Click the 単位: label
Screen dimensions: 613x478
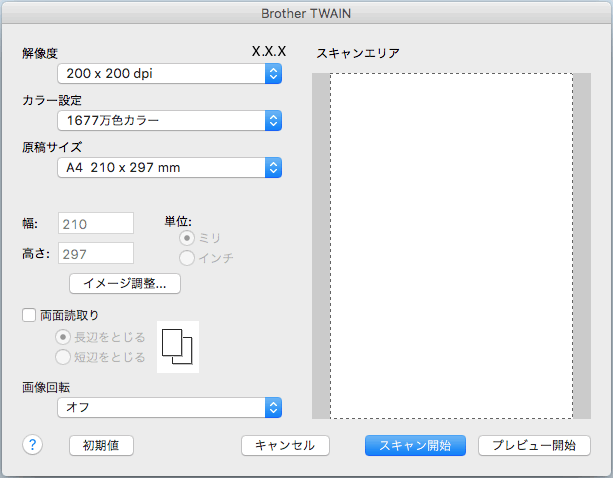178,222
